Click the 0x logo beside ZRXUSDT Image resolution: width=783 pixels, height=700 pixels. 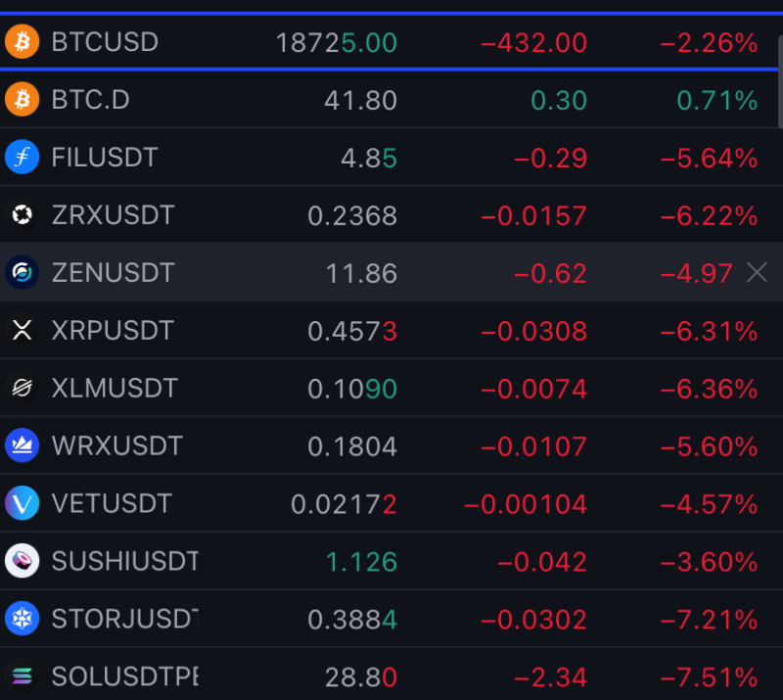[22, 214]
